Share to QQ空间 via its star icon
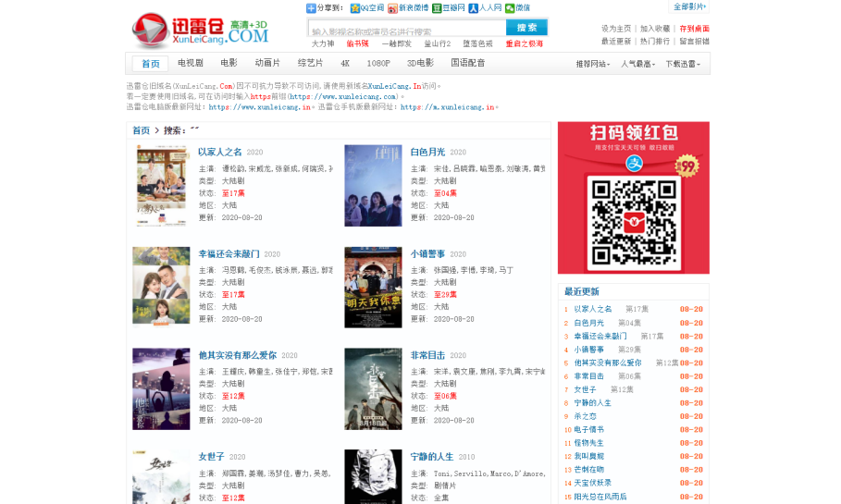841x504 pixels. (x=355, y=8)
